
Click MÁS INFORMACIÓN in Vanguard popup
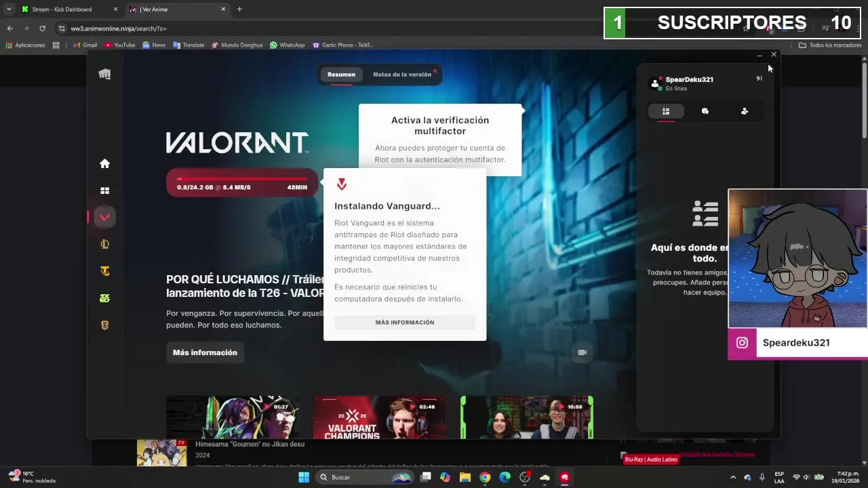tap(405, 323)
